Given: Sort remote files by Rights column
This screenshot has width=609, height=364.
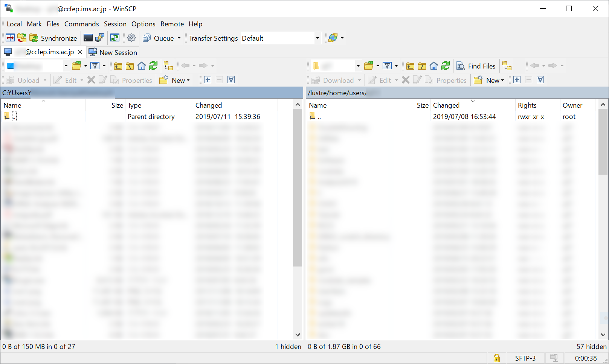Looking at the screenshot, I should [538, 105].
